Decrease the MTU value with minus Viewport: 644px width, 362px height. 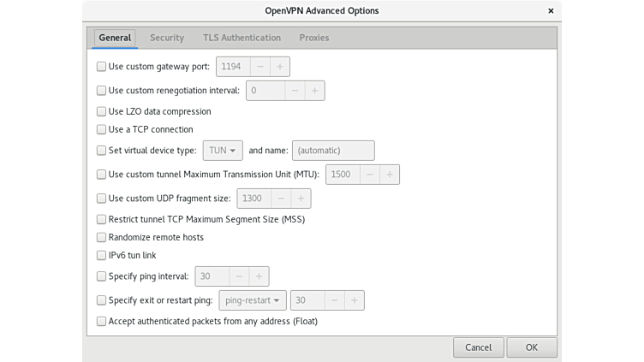[370, 175]
